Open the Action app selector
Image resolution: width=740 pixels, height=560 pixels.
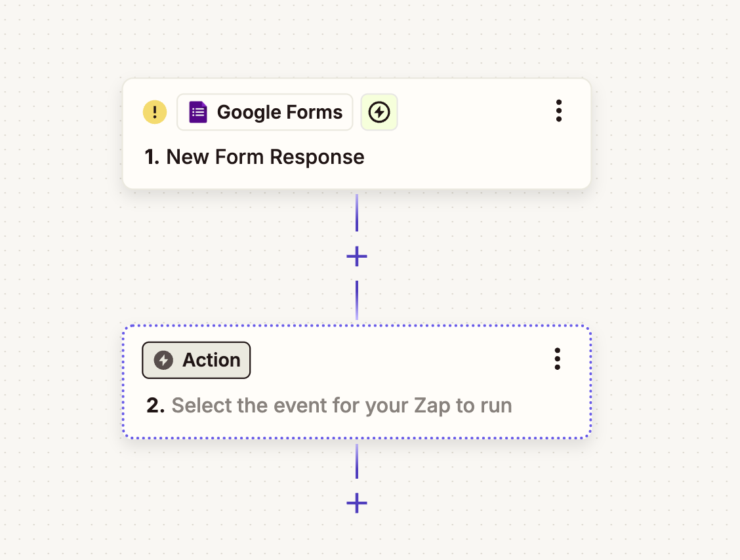196,359
